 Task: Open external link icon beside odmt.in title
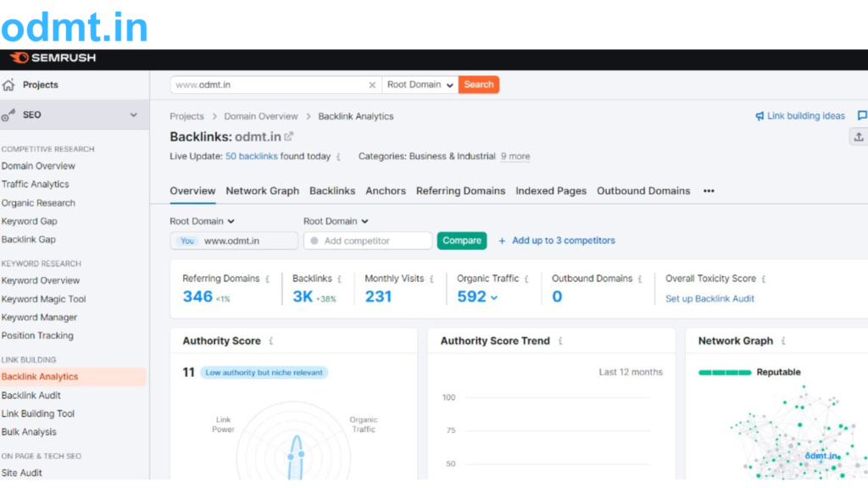[289, 136]
